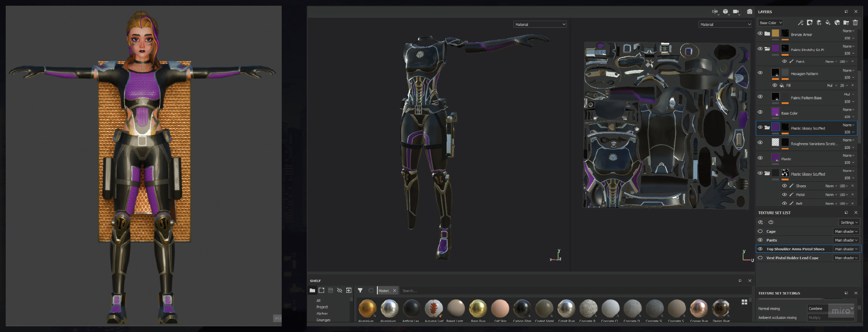Add a new fill layer with the bucket icon

(x=828, y=23)
